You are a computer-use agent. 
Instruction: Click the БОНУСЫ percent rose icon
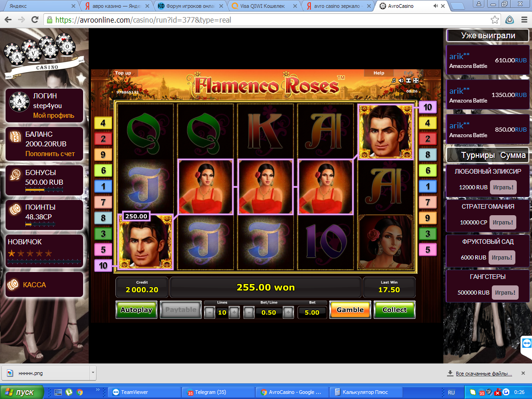(15, 175)
